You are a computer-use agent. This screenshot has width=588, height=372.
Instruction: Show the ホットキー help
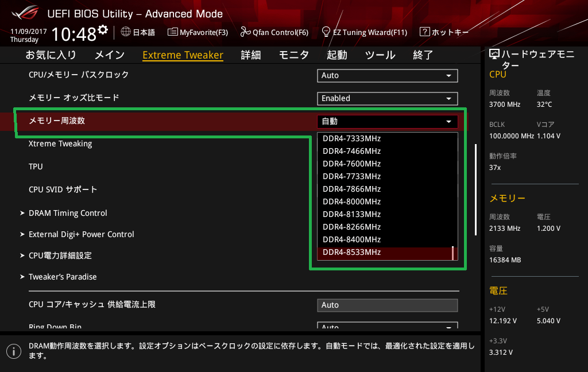(x=444, y=32)
